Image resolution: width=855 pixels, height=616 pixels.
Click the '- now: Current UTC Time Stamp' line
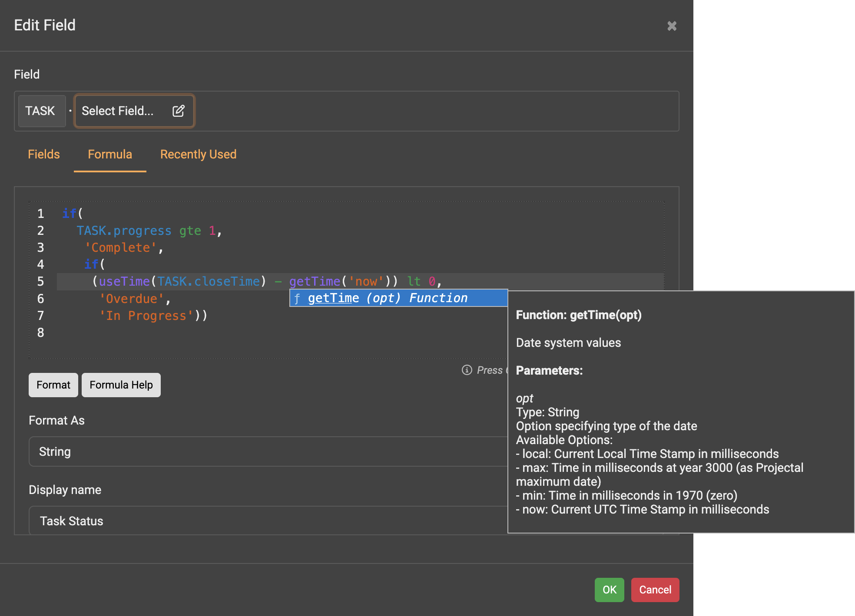[x=643, y=510]
